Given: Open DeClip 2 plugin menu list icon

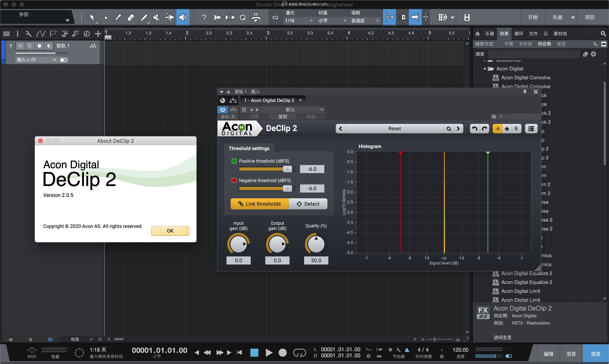Looking at the screenshot, I should point(531,129).
